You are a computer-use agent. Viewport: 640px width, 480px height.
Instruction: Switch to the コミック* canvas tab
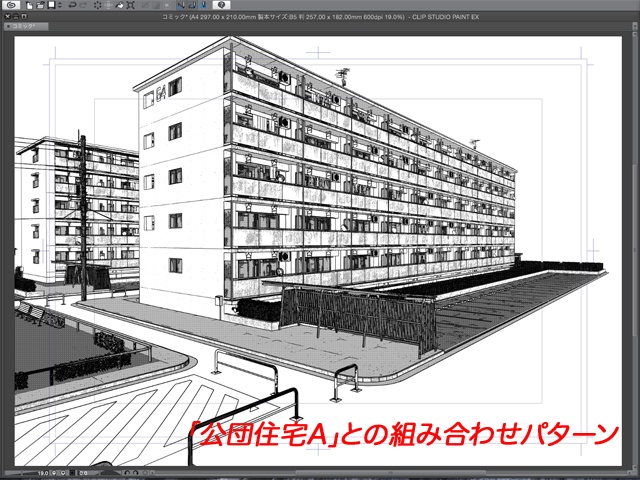point(26,26)
